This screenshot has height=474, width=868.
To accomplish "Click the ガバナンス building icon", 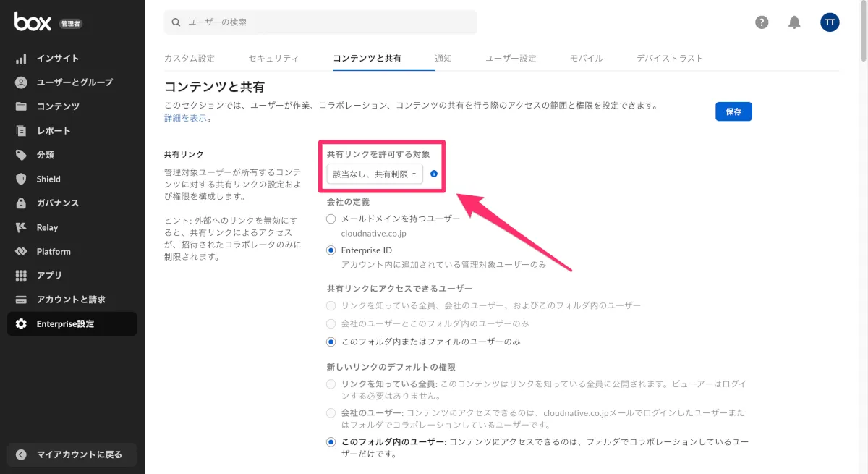I will point(21,203).
